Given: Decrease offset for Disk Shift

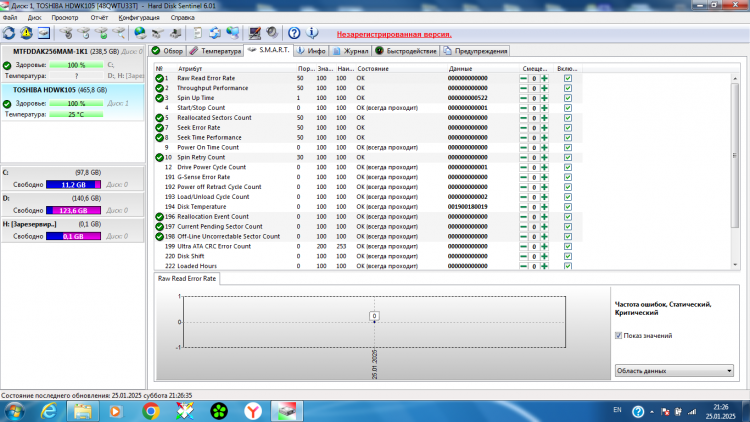Looking at the screenshot, I should 524,256.
